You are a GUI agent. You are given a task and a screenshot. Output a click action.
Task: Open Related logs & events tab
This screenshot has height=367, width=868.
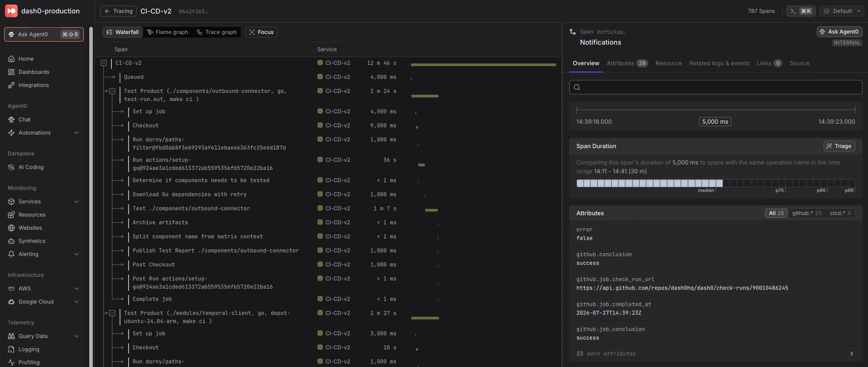(719, 63)
